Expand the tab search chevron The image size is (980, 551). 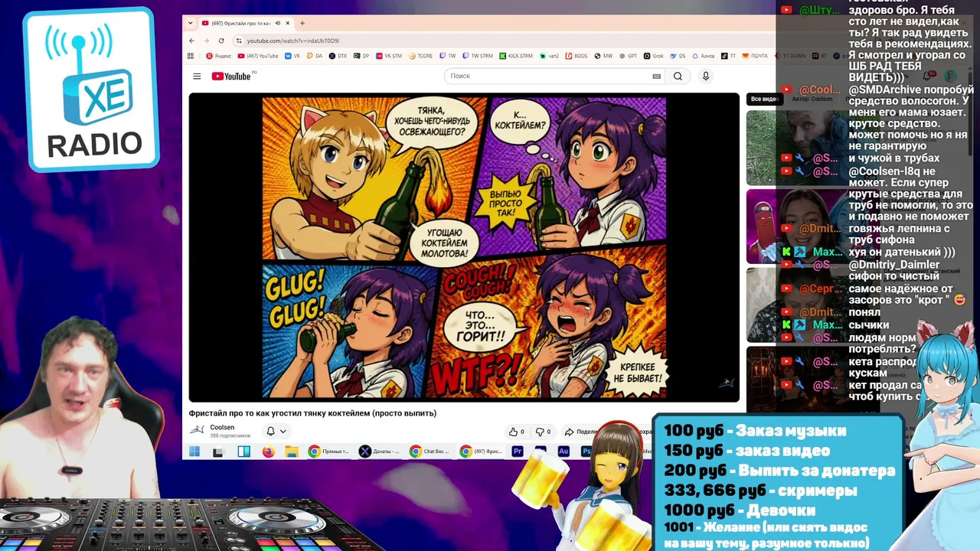pos(191,23)
